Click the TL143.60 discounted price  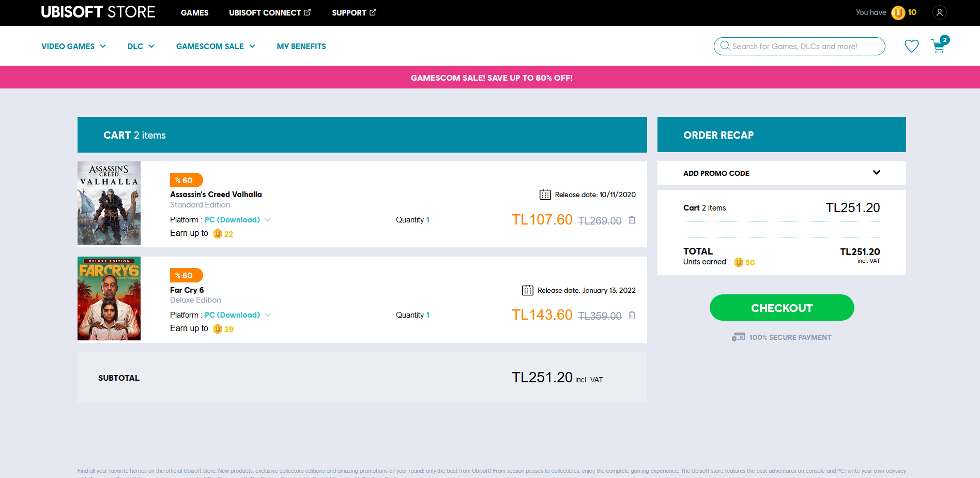pos(542,315)
